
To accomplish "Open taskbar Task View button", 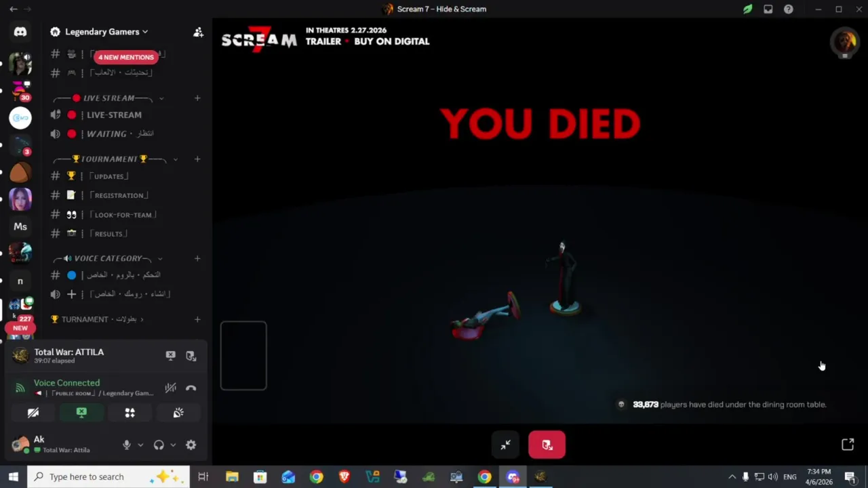I will click(x=203, y=476).
